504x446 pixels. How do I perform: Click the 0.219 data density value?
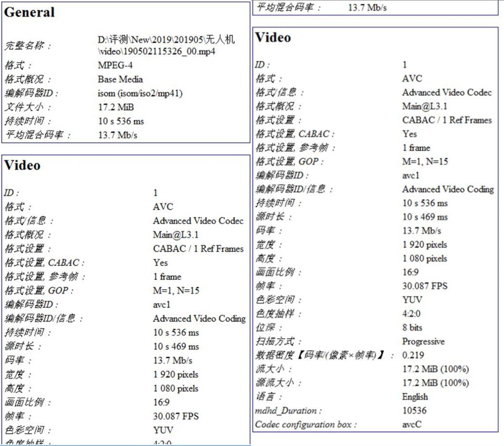[x=413, y=355]
